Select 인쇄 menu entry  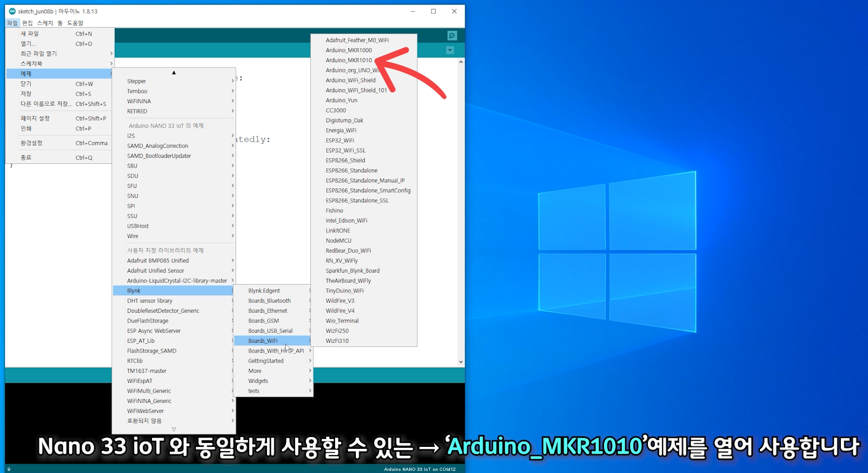59,128
